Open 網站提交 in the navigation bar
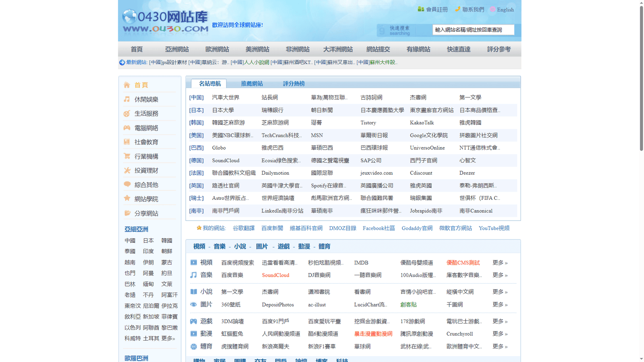Screen dimensions: 644x362 pyautogui.click(x=378, y=49)
